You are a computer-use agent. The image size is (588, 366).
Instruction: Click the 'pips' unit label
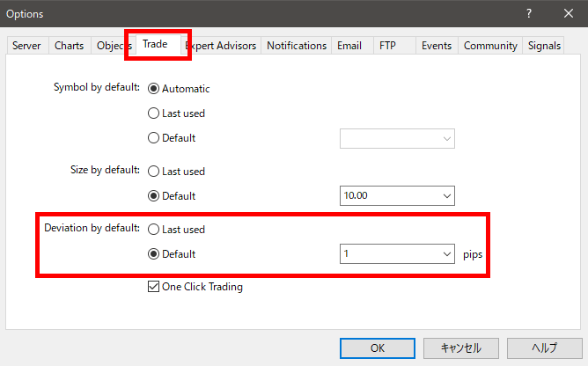tap(473, 254)
